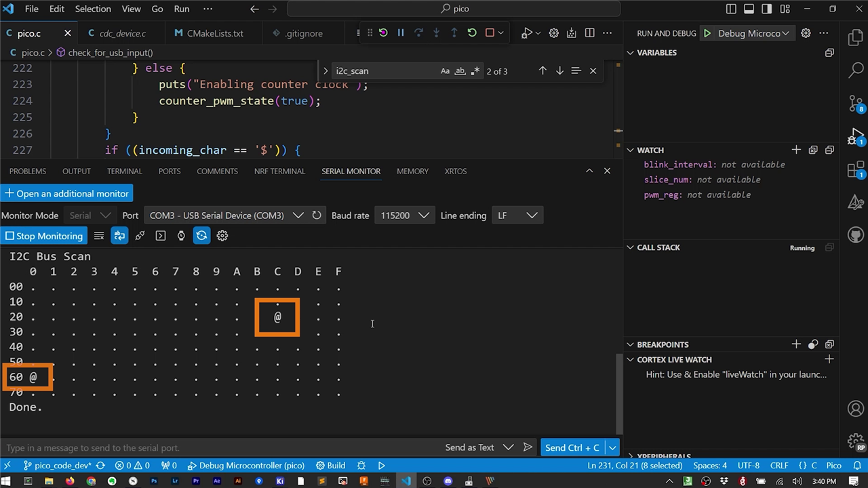Click the debug Step Over icon
Screen dimensions: 868x488
pos(418,33)
